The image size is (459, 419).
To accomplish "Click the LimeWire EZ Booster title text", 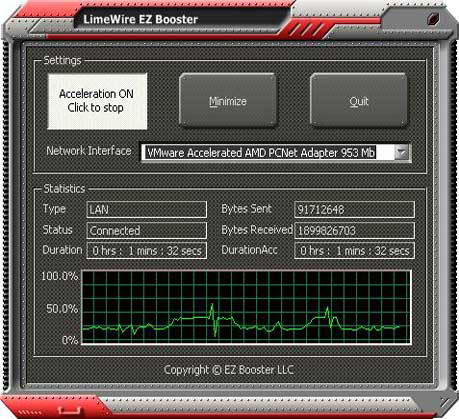I will click(140, 19).
